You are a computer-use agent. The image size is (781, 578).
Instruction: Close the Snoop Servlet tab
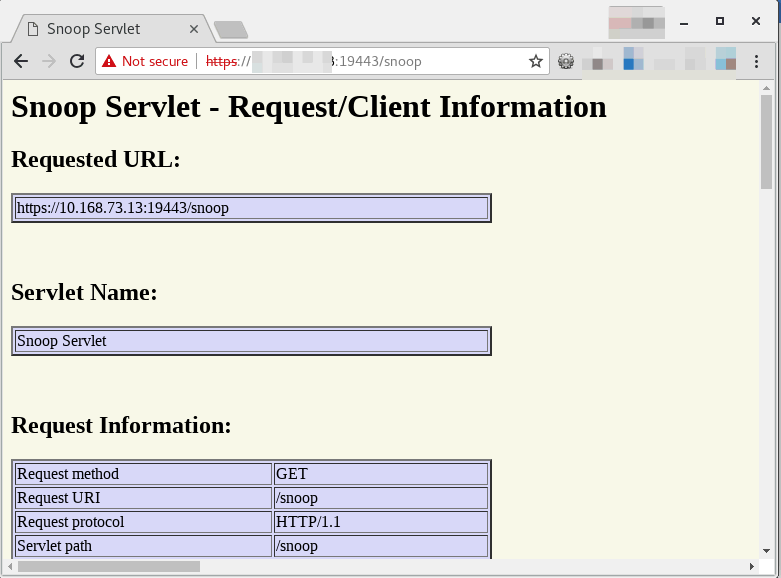click(191, 29)
